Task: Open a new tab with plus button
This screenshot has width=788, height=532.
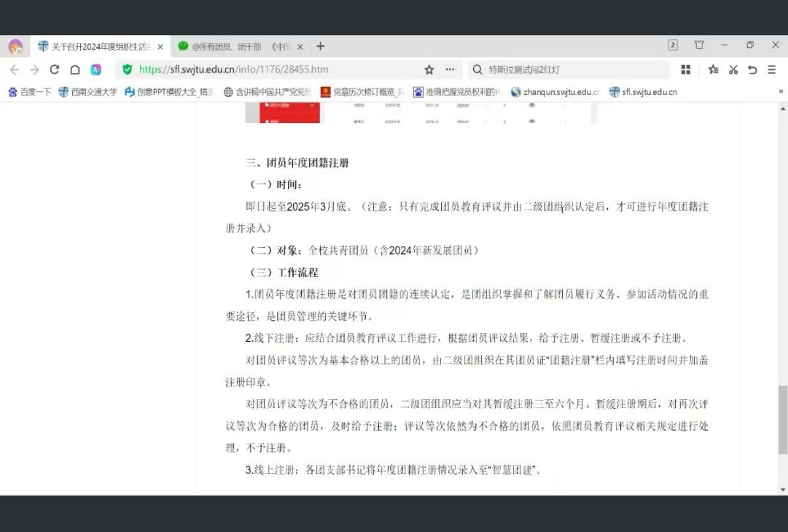Action: (x=320, y=47)
